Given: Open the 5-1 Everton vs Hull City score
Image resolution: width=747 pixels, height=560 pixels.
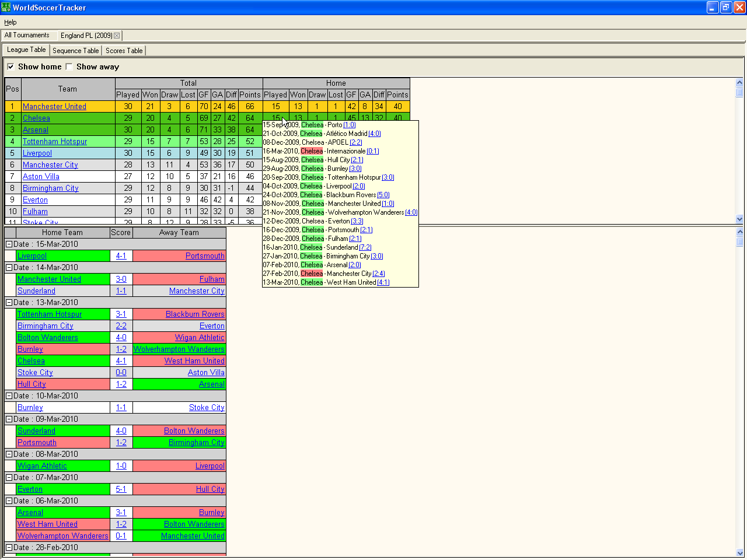Looking at the screenshot, I should pos(121,489).
